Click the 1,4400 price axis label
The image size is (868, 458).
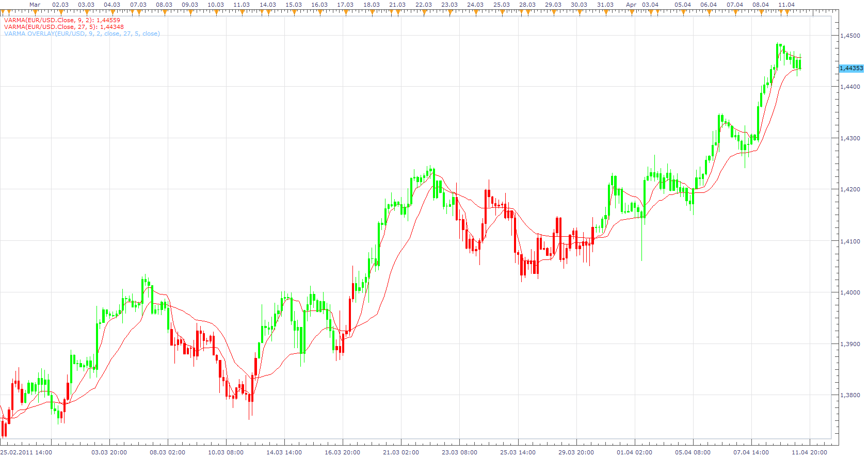[850, 87]
